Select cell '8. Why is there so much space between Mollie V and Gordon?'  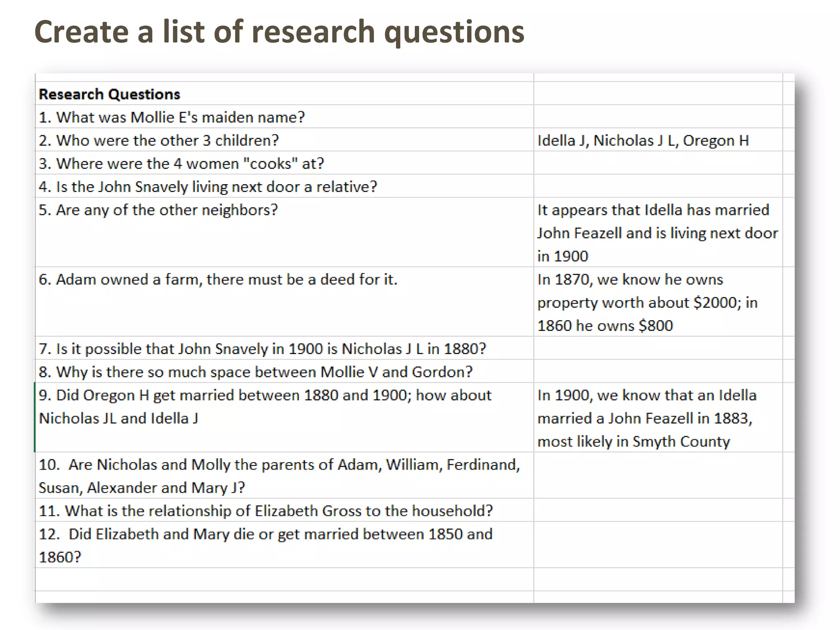coord(284,371)
